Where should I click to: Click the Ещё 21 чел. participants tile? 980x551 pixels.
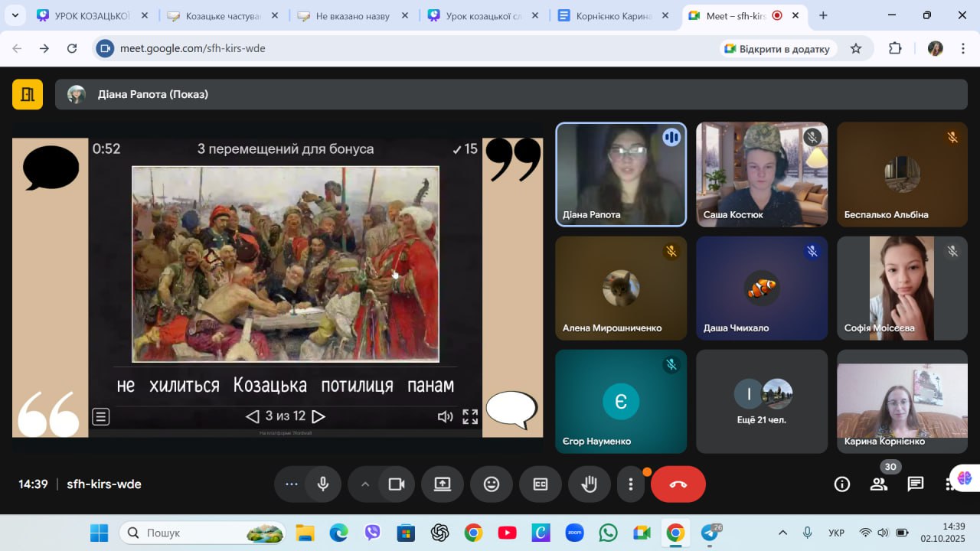(x=761, y=401)
